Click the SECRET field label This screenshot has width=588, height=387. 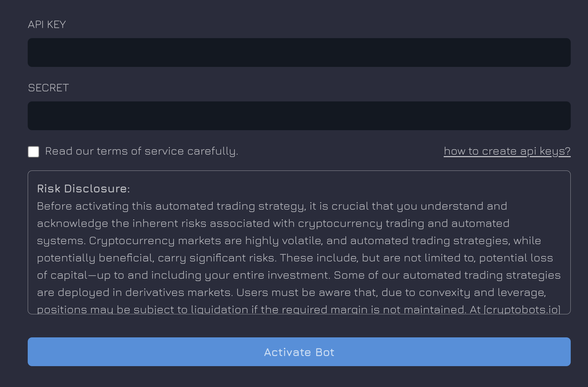click(x=48, y=88)
